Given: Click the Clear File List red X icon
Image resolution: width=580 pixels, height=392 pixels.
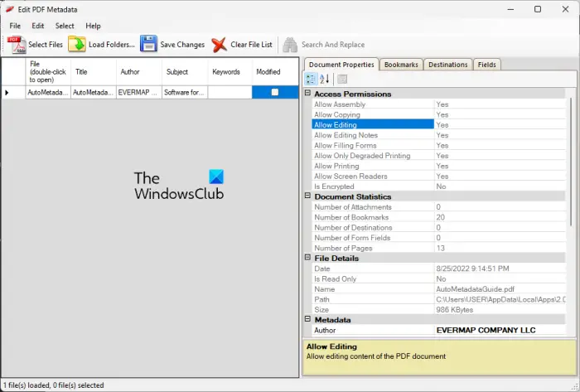Looking at the screenshot, I should coord(219,45).
